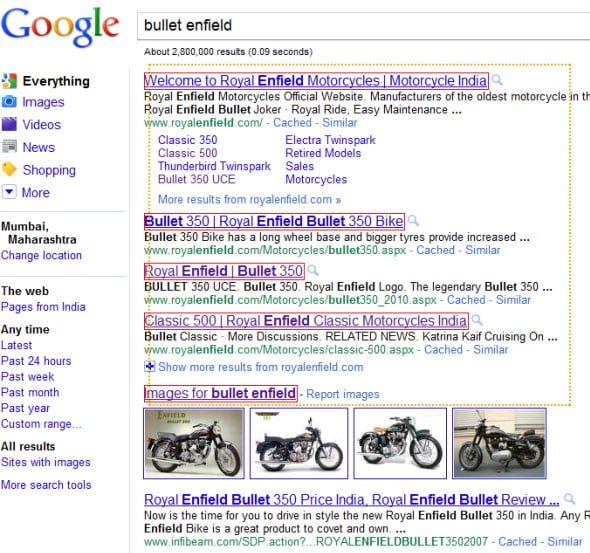Switch to Images search
The width and height of the screenshot is (590, 553).
pyautogui.click(x=43, y=102)
